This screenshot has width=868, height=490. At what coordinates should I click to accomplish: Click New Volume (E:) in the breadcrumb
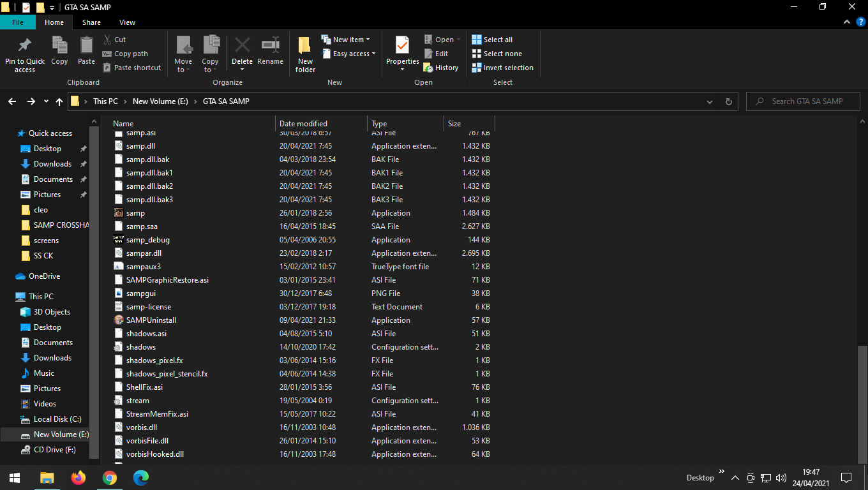160,101
